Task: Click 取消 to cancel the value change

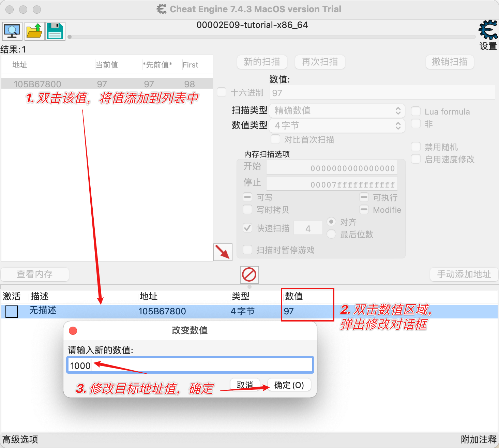Action: [x=245, y=385]
